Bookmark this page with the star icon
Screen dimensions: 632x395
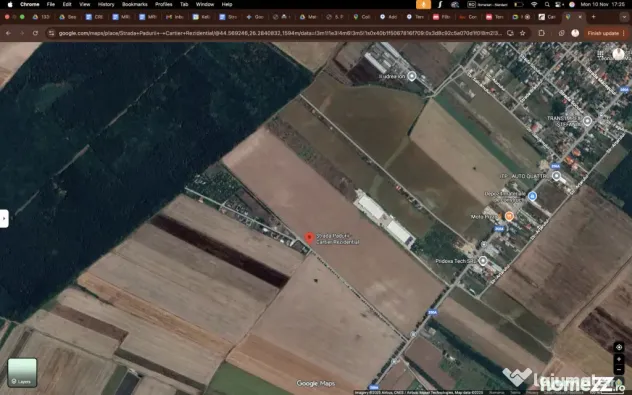[x=523, y=33]
